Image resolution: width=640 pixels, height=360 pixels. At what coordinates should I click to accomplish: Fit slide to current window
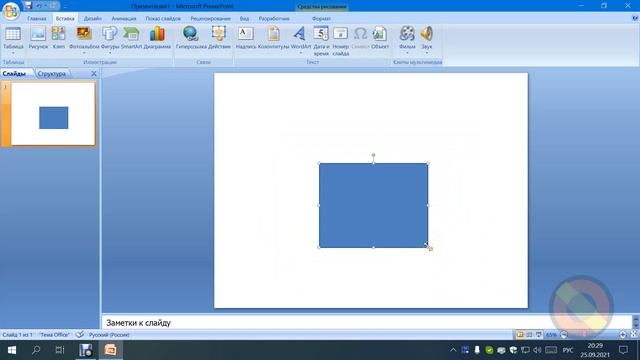pos(634,334)
